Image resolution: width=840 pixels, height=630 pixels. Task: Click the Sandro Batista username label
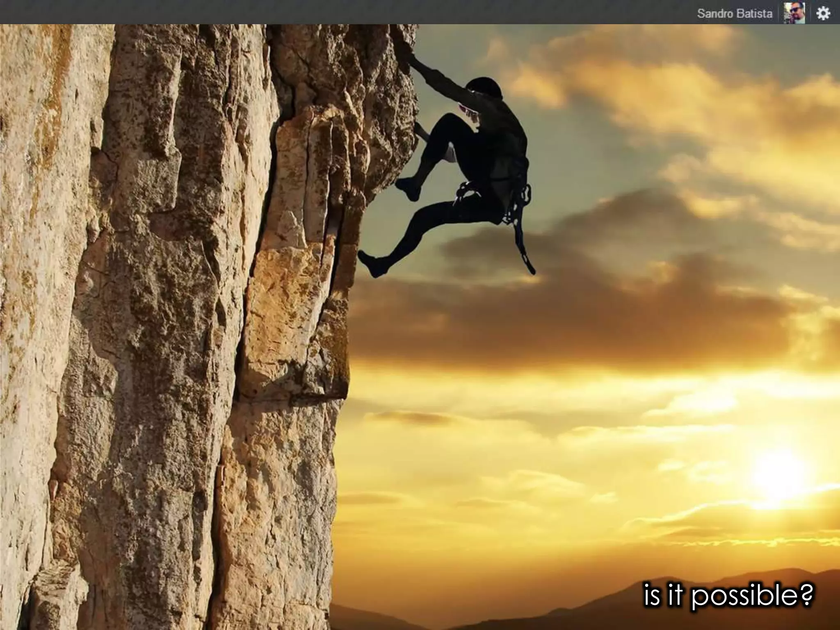pos(734,14)
